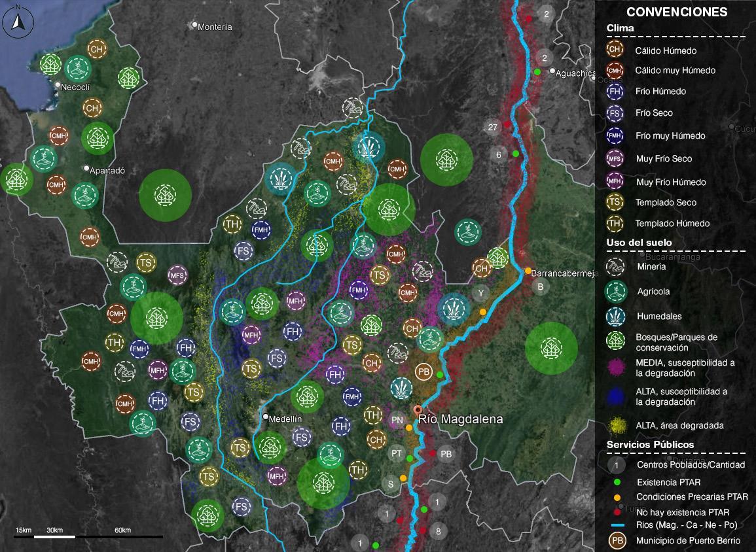
Task: Click the orange dot beside Condiciones Precarias PTAR
Action: tap(617, 497)
